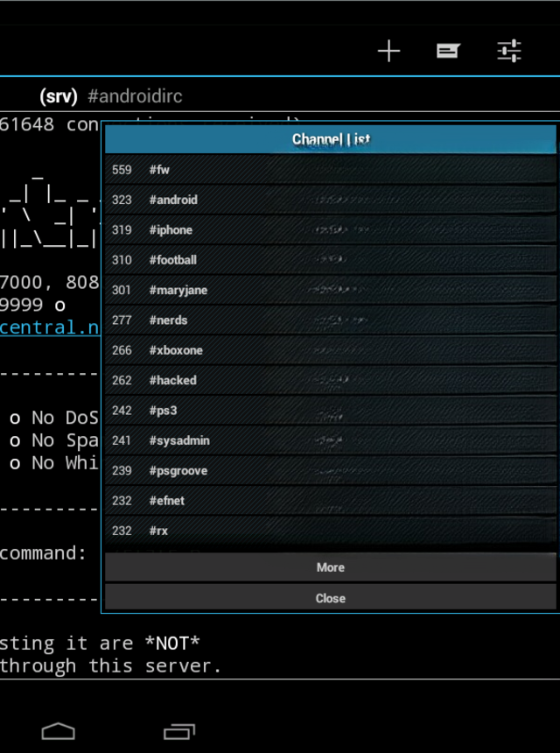
Task: Load more channels with More button
Action: point(330,567)
